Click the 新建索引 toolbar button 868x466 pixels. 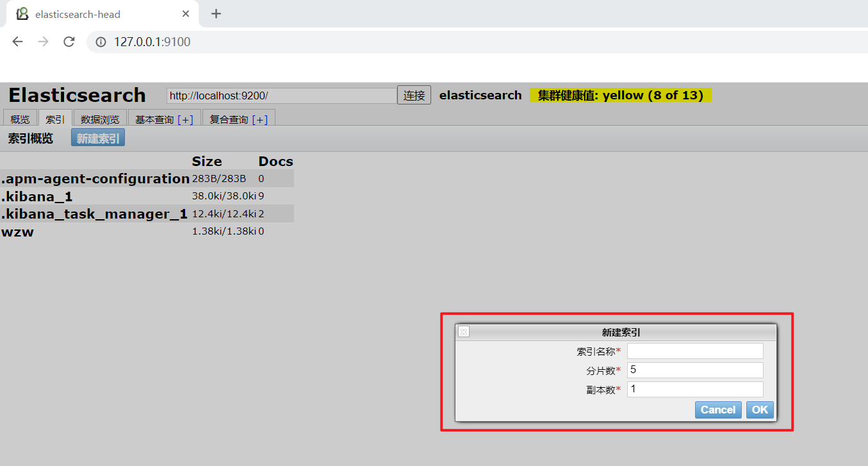click(x=98, y=138)
